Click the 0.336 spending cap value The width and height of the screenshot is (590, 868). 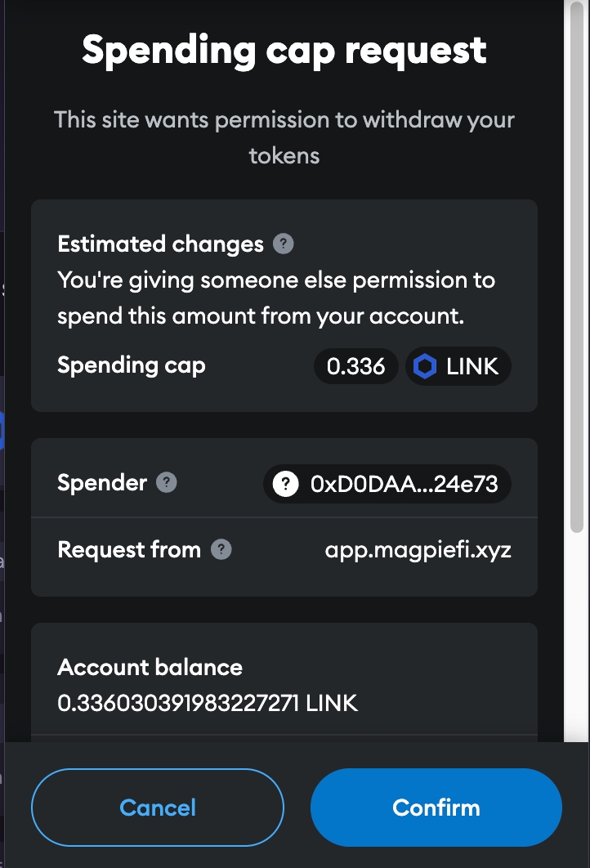pyautogui.click(x=355, y=366)
